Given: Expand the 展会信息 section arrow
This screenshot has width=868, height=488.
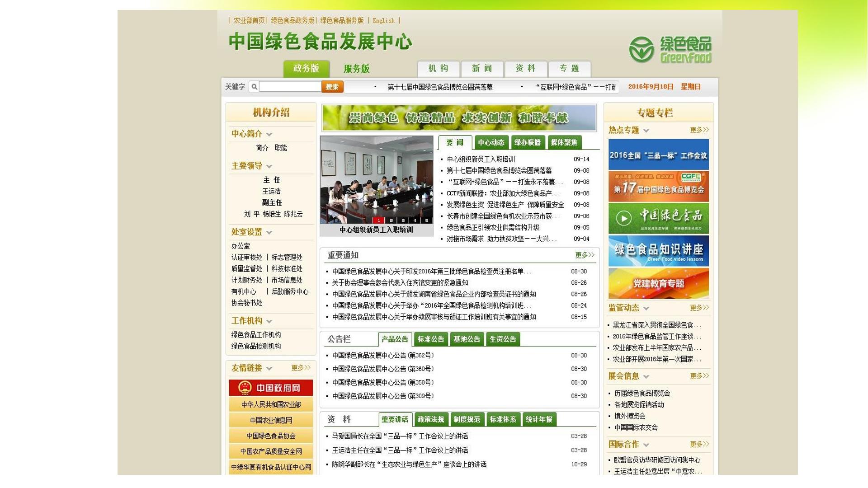Looking at the screenshot, I should [x=646, y=376].
